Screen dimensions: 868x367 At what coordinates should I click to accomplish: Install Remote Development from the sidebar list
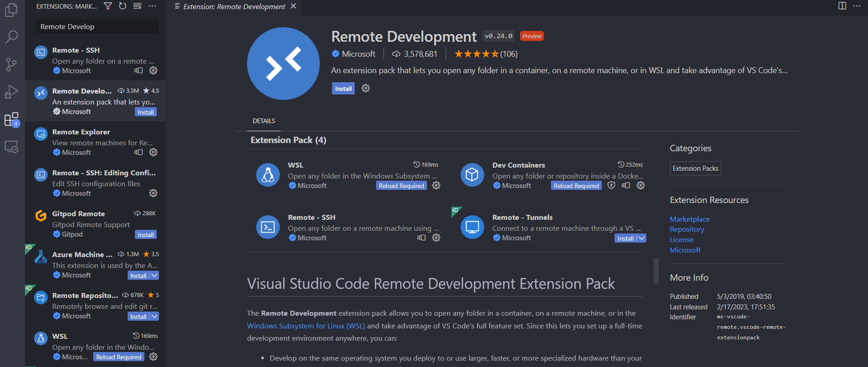[x=146, y=112]
